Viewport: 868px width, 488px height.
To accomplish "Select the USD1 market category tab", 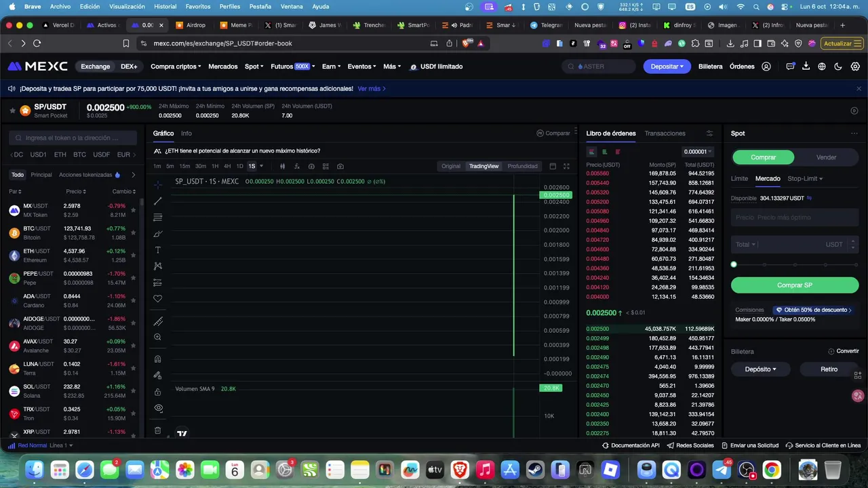I will 39,155.
